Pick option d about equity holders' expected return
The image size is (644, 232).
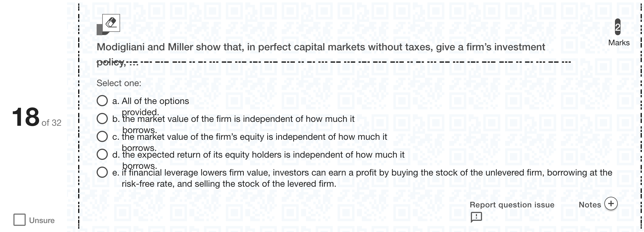coord(102,154)
